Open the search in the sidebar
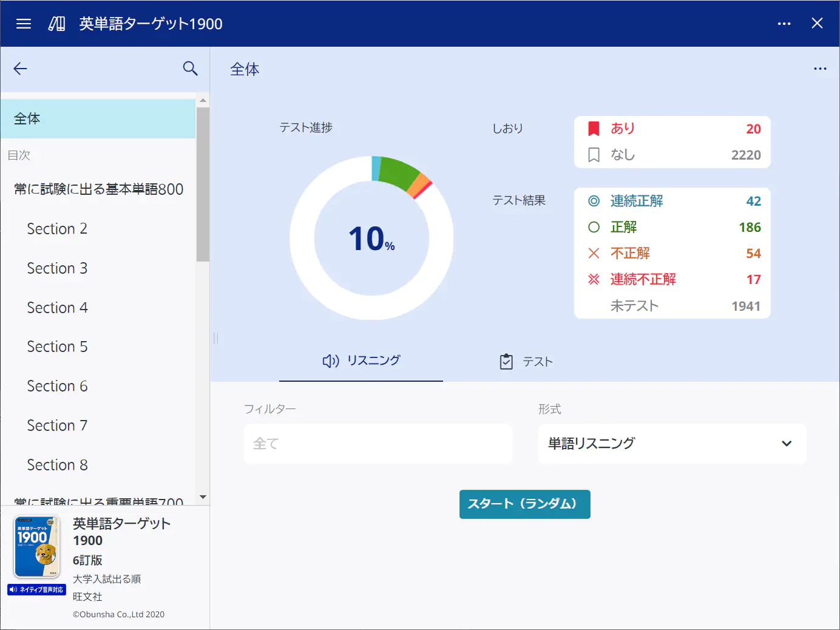Viewport: 840px width, 630px height. click(x=190, y=69)
